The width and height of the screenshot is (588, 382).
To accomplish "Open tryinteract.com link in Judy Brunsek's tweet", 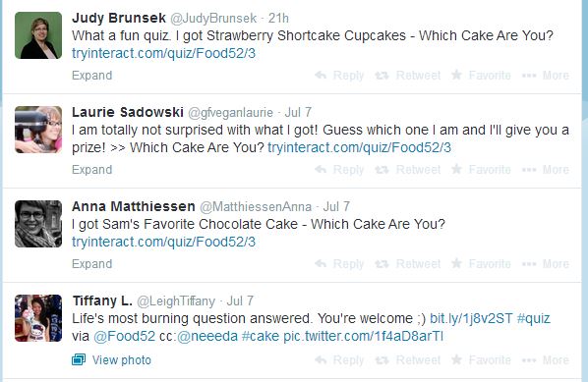I will coord(163,53).
